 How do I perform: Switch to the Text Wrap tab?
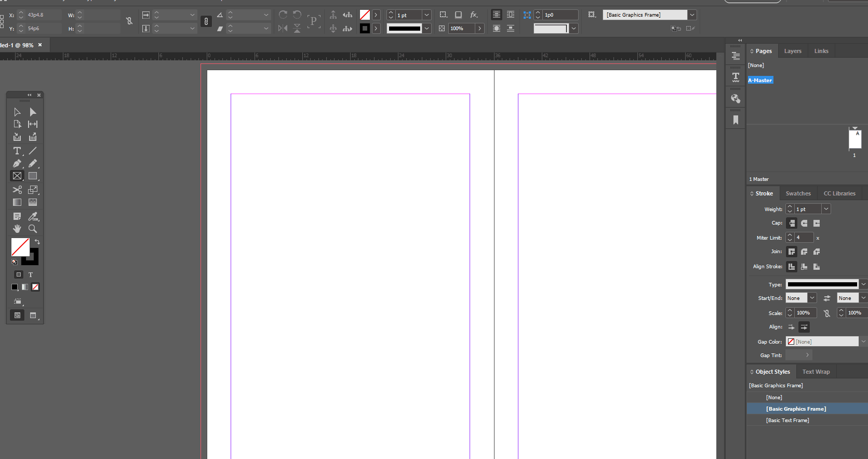tap(816, 372)
